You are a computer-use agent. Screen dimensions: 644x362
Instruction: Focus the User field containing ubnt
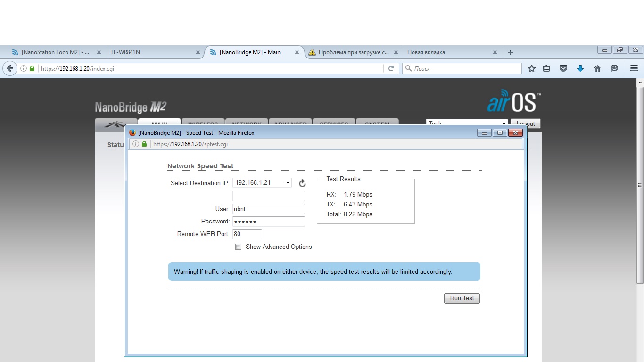tap(269, 209)
